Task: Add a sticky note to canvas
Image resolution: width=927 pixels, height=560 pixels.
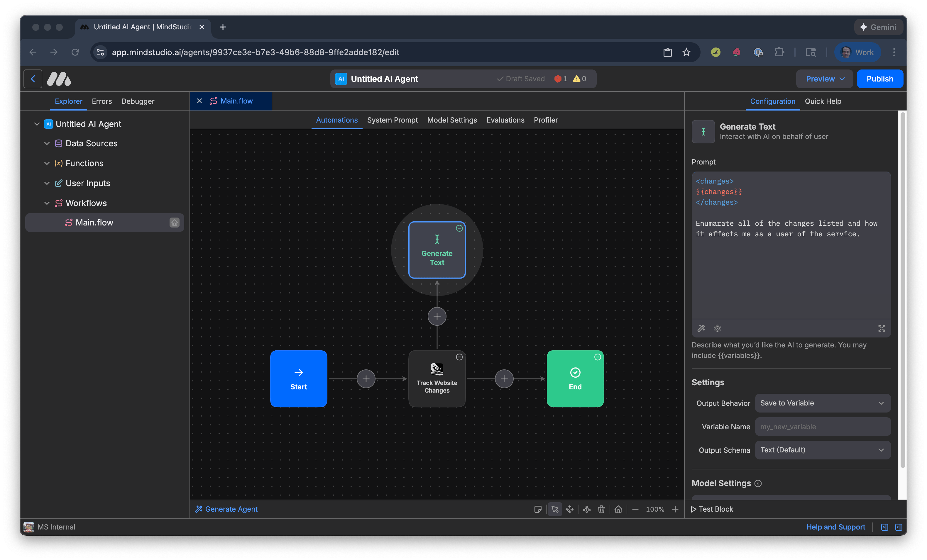Action: pos(538,509)
